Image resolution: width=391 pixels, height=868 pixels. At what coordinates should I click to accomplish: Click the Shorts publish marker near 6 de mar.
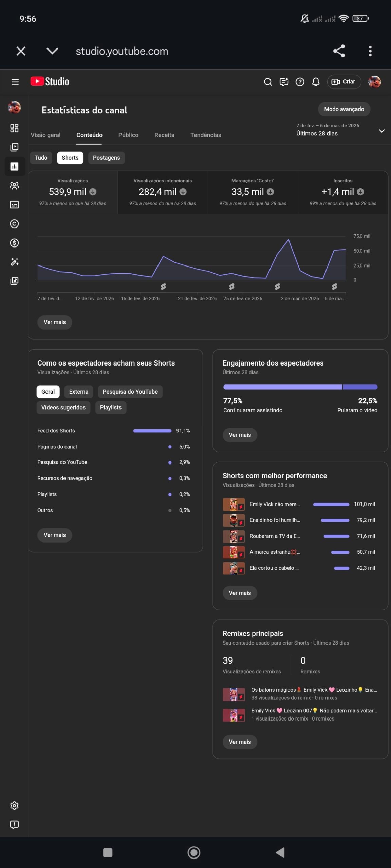pyautogui.click(x=334, y=287)
